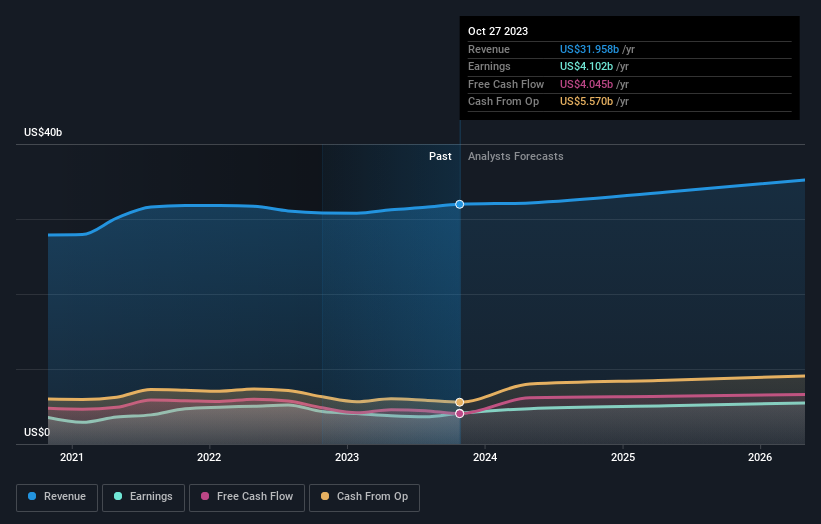This screenshot has width=821, height=524.
Task: Toggle the Earnings legend button
Action: tap(143, 497)
